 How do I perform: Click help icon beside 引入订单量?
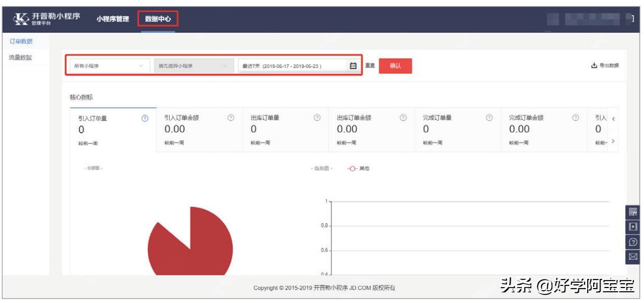145,118
